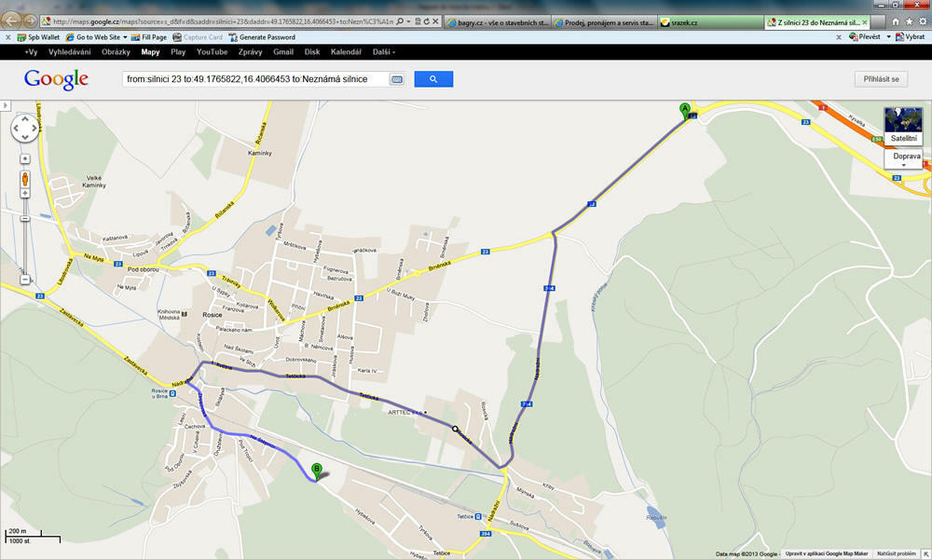This screenshot has width=932, height=560.
Task: Open Vyhledávání in the Google bar
Action: 70,52
